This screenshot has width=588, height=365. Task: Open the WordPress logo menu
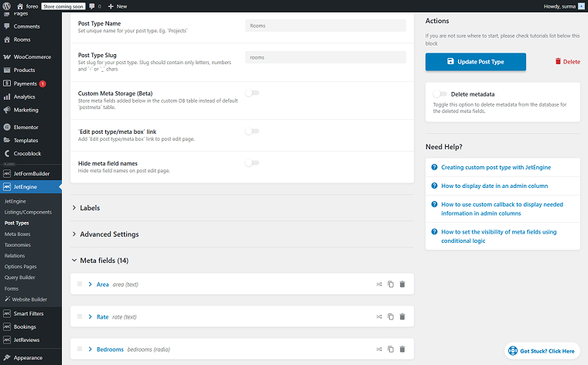coord(7,6)
